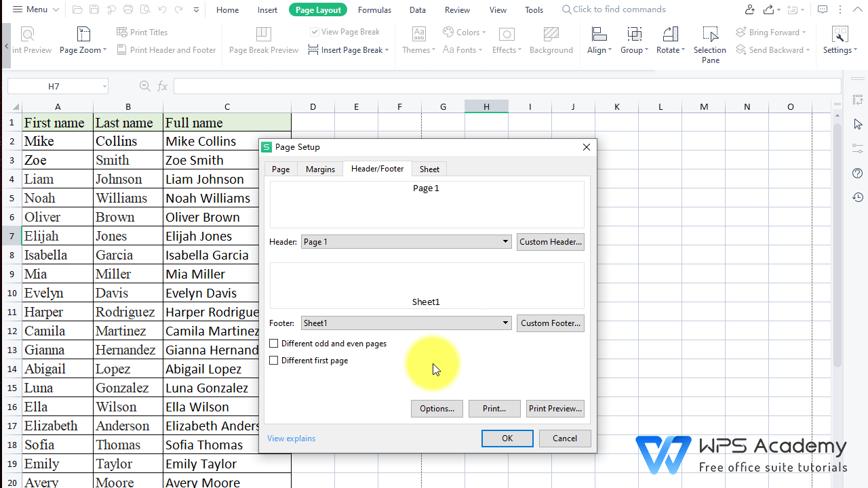Enable Different first page option
This screenshot has height=488, width=868.
coord(274,361)
